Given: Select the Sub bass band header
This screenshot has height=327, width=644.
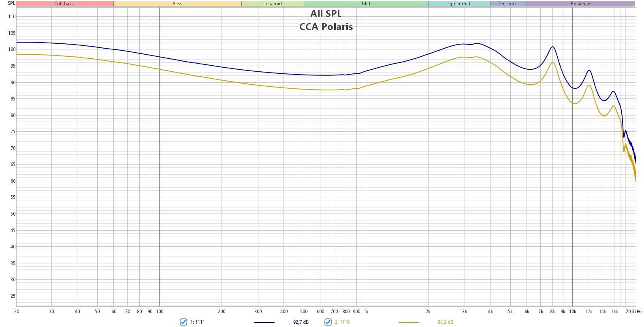Looking at the screenshot, I should tap(65, 4).
